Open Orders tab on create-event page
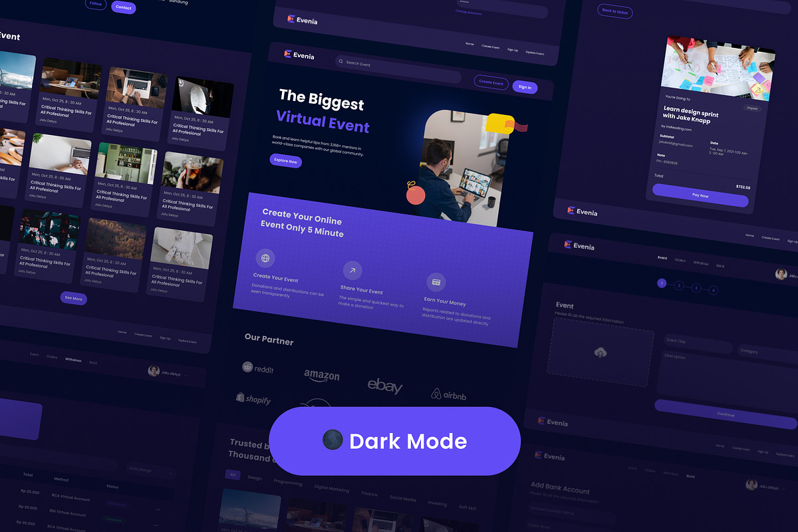The image size is (798, 532). tap(680, 260)
